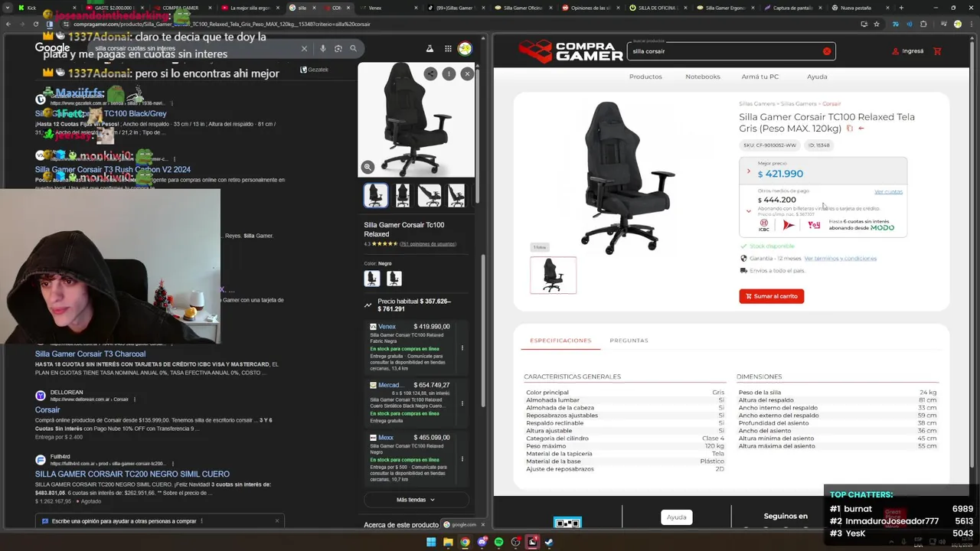Open Spotify from the taskbar
Screen dimensions: 980x551
pos(498,542)
